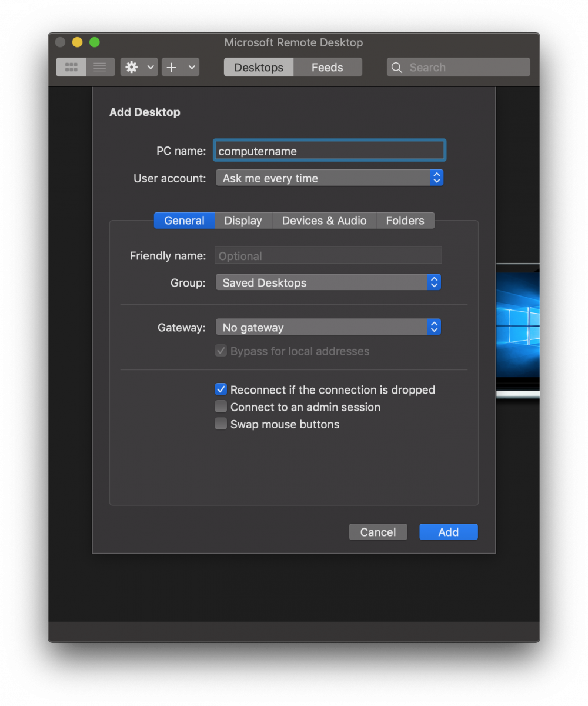Toggle Bypass for local addresses checkbox
588x706 pixels.
click(221, 351)
